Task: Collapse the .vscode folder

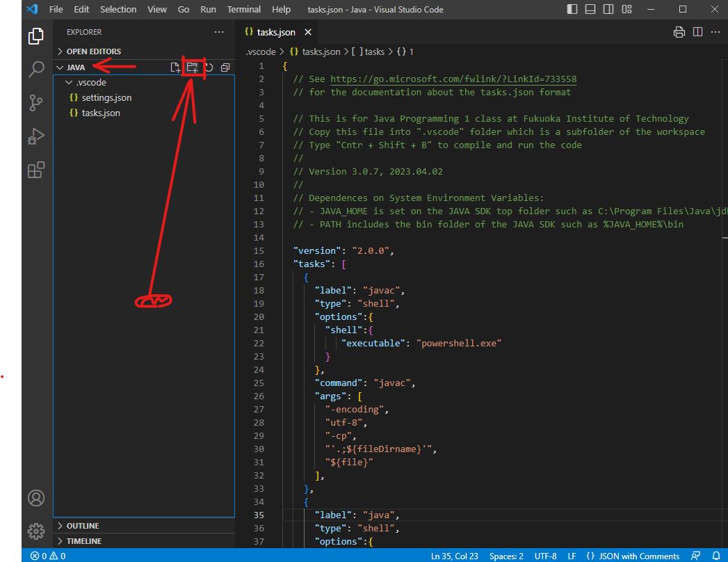Action: pos(90,83)
